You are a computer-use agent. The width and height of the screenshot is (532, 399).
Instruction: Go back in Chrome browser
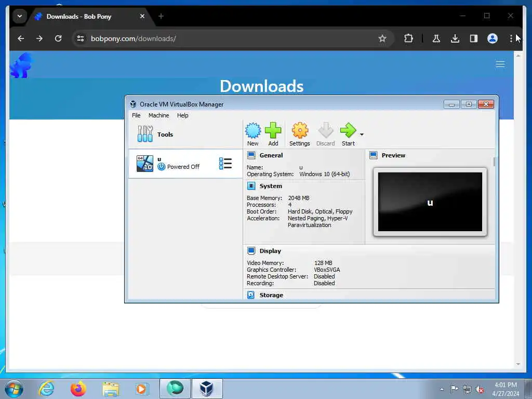coord(21,38)
